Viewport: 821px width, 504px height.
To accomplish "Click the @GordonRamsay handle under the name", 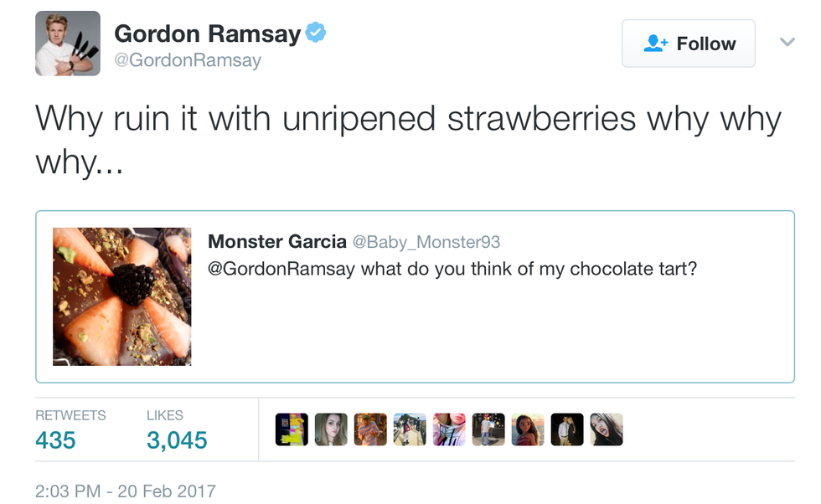I will [x=188, y=60].
